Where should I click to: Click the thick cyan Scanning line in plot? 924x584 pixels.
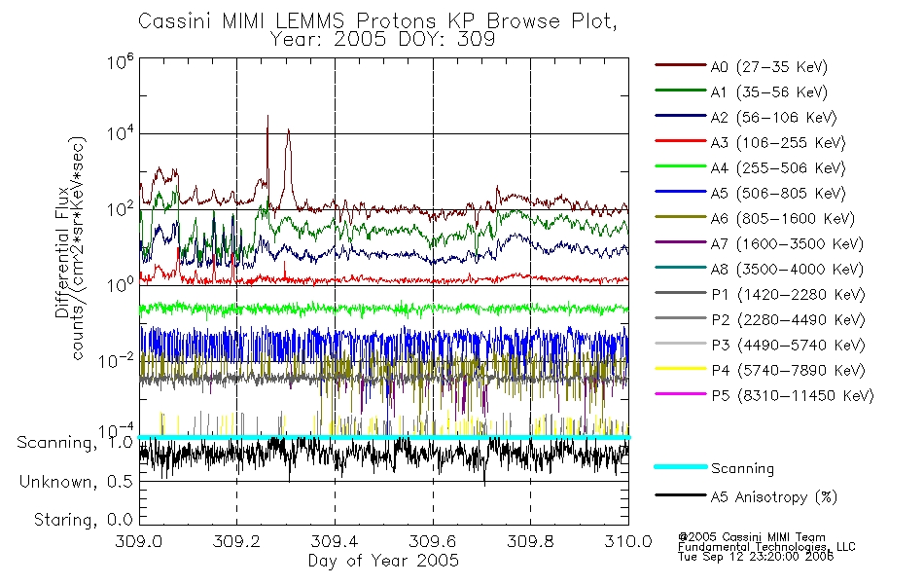(384, 437)
